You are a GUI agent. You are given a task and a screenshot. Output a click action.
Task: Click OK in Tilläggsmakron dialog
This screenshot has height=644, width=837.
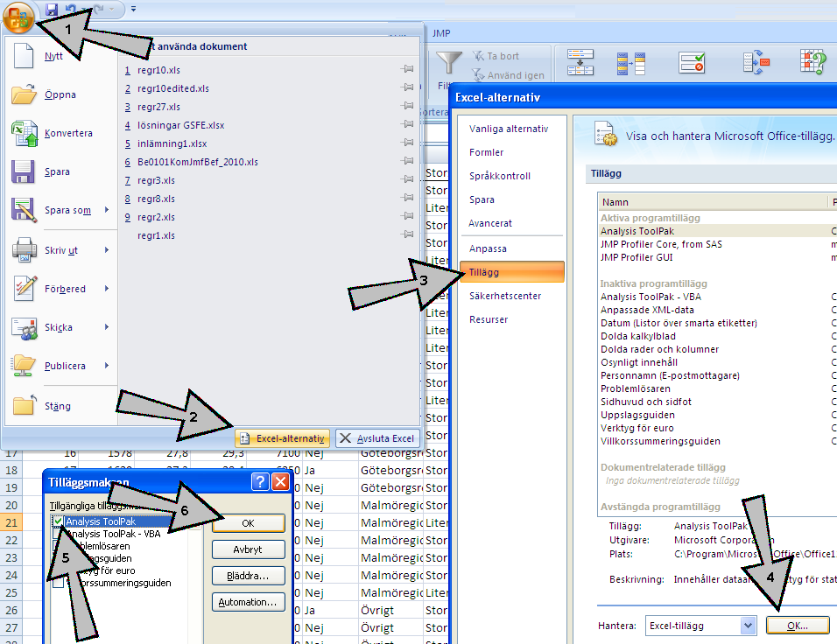(x=249, y=523)
